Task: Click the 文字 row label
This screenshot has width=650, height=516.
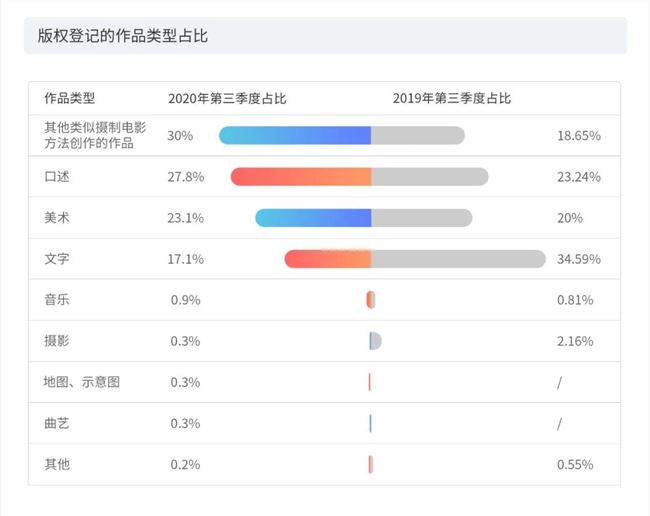Action: pos(57,259)
